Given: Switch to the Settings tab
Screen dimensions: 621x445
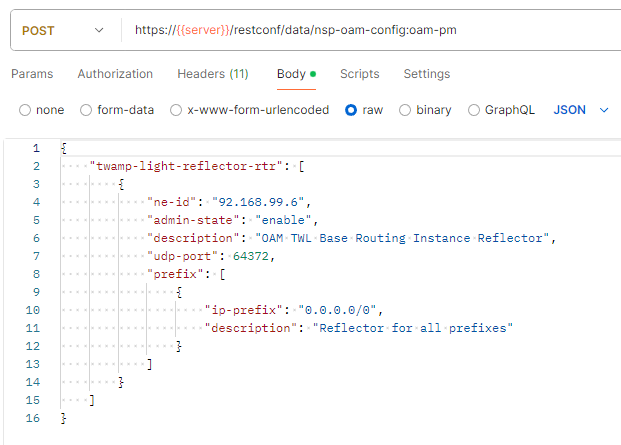Looking at the screenshot, I should tap(427, 74).
